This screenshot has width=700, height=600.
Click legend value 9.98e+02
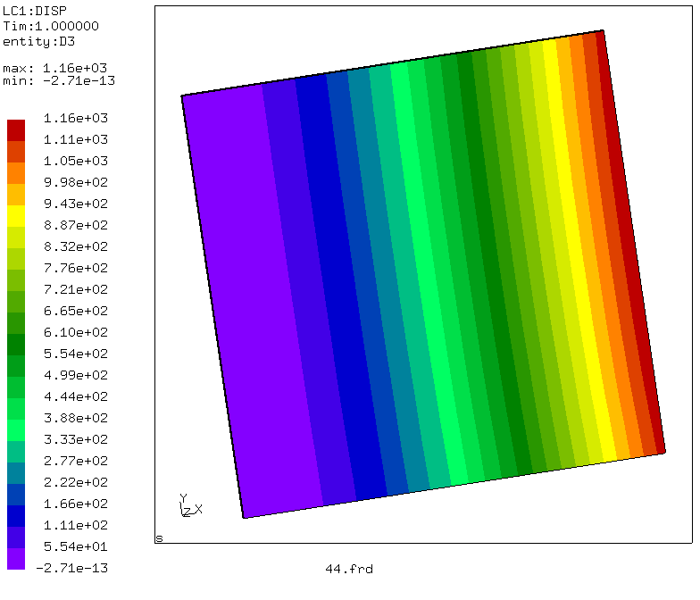tap(76, 182)
